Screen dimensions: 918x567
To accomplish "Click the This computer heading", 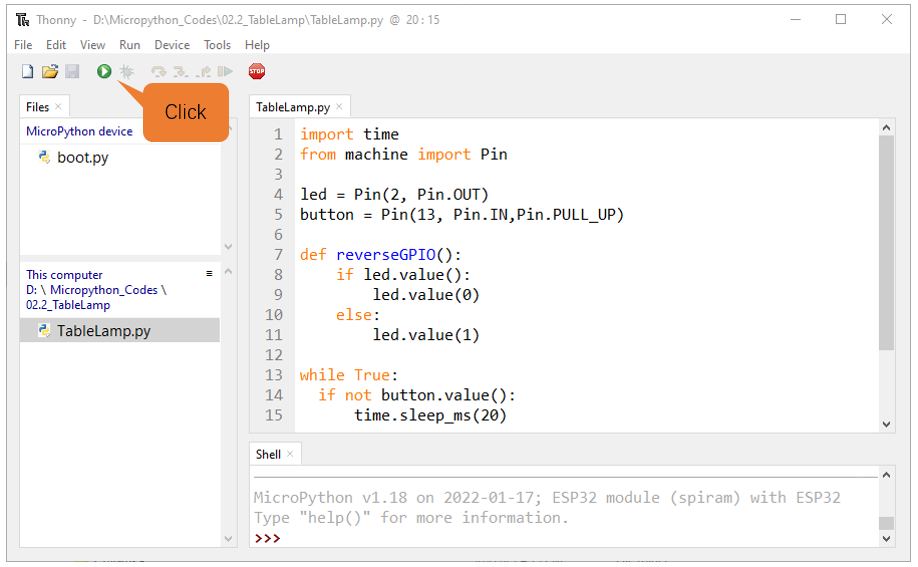I will coord(64,275).
